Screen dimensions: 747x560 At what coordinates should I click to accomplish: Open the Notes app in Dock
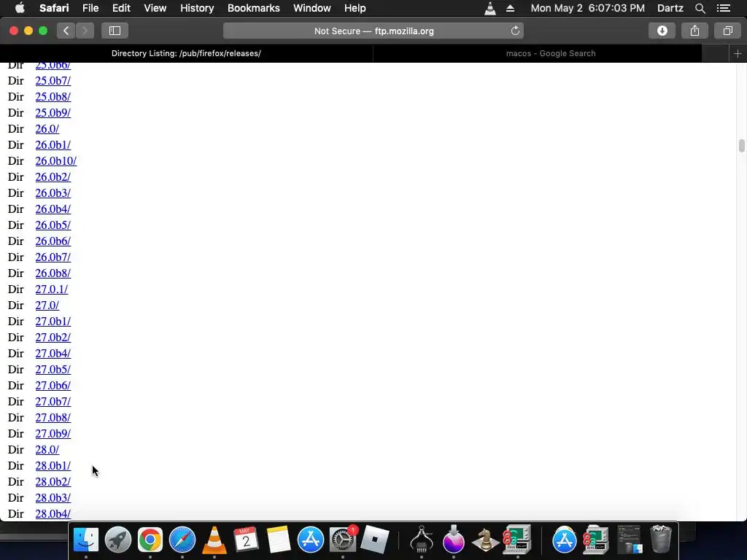[278, 540]
